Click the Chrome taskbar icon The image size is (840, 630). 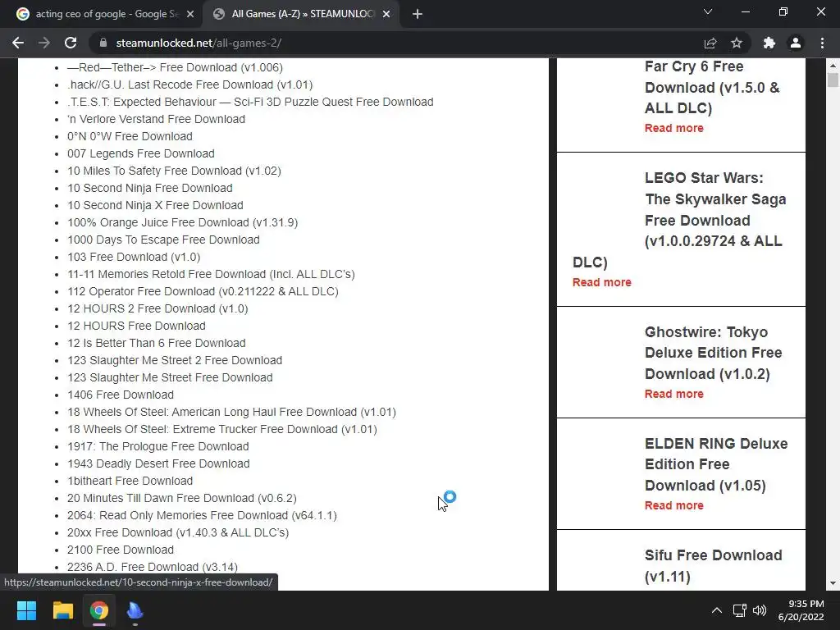(99, 610)
